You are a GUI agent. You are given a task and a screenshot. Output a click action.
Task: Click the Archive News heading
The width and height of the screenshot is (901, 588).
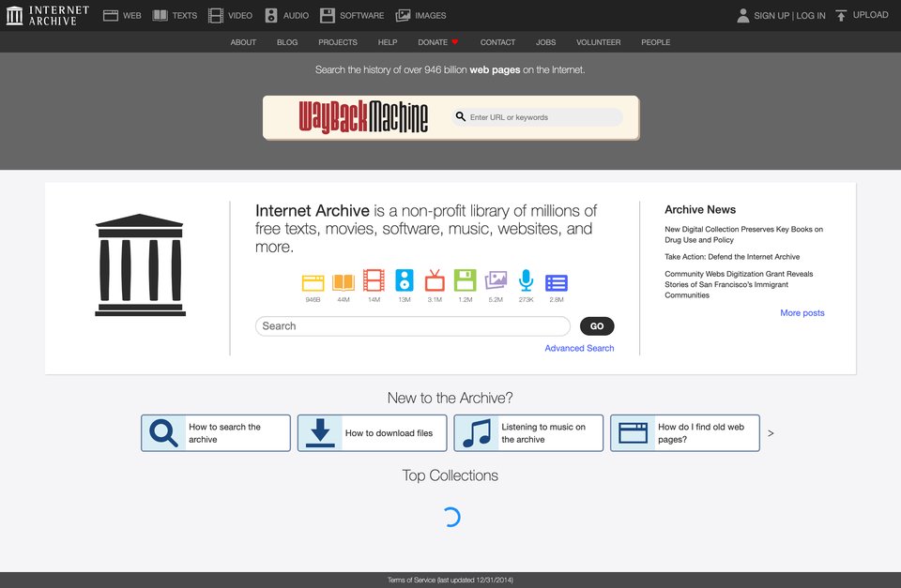click(700, 209)
